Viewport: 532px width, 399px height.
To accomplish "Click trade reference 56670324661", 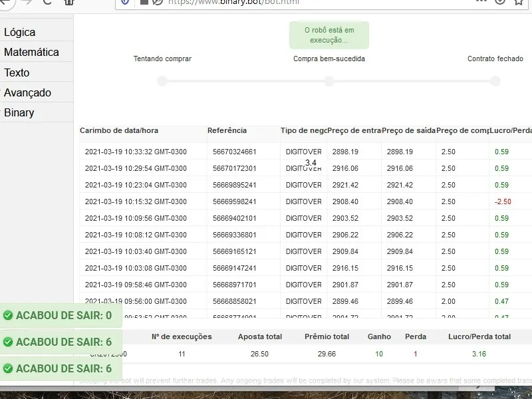I will (234, 152).
